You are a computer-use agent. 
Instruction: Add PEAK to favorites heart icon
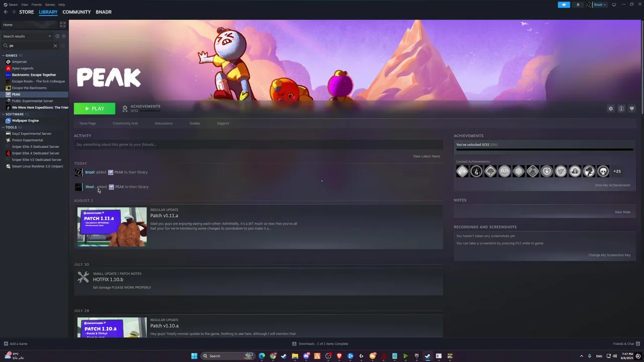(x=632, y=109)
